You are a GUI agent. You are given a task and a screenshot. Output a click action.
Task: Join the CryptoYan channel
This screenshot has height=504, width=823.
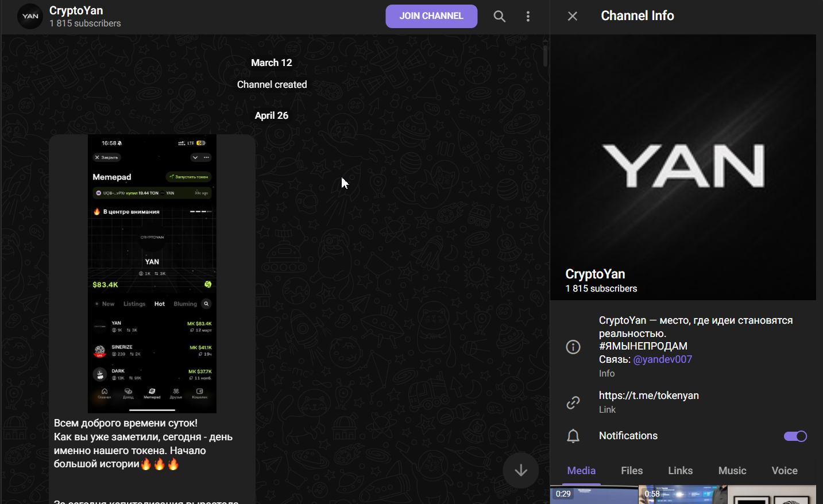click(431, 16)
